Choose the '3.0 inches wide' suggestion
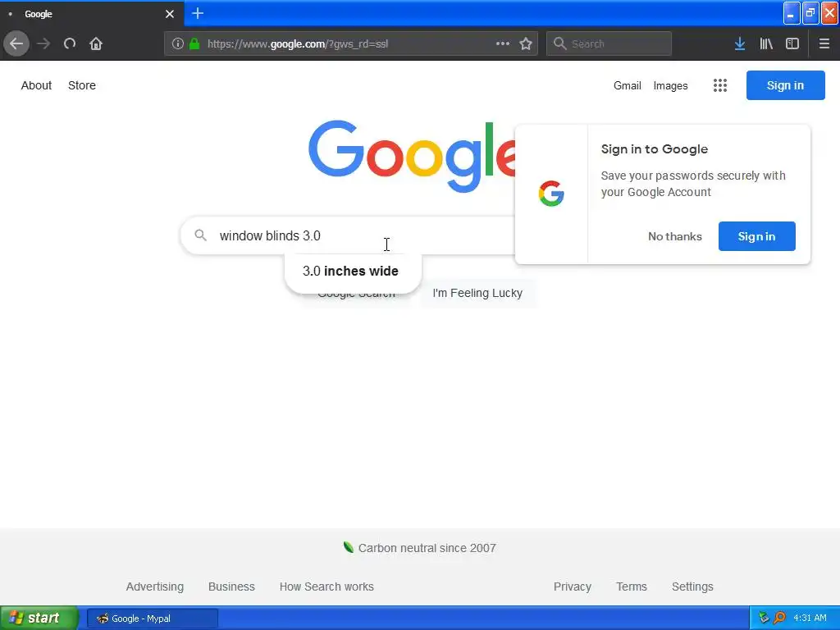Image resolution: width=840 pixels, height=630 pixels. [350, 271]
